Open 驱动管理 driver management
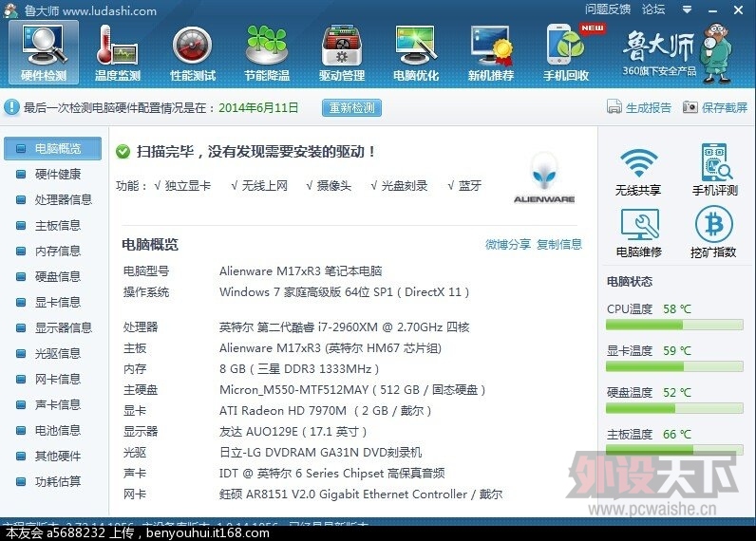 (341, 53)
